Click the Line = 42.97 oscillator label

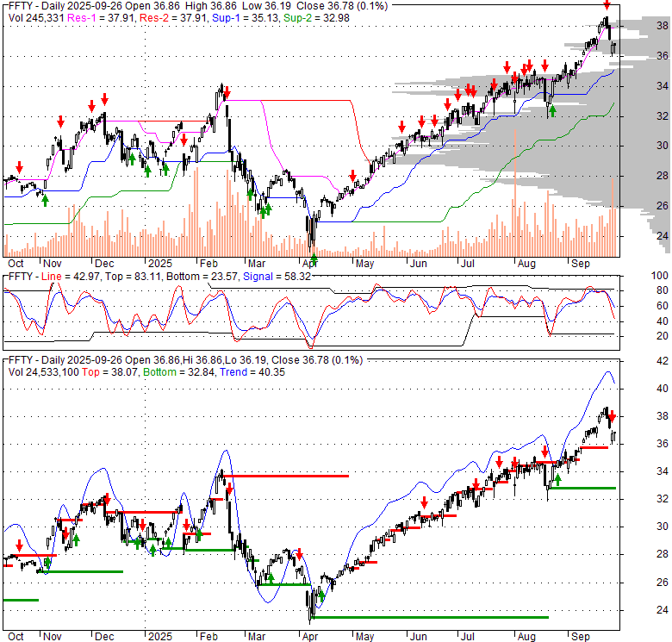point(71,277)
